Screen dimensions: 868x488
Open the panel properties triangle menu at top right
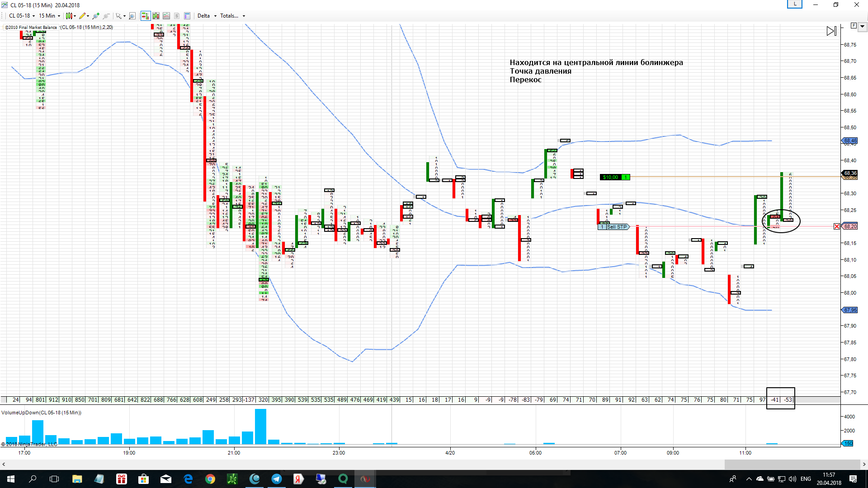pyautogui.click(x=862, y=26)
